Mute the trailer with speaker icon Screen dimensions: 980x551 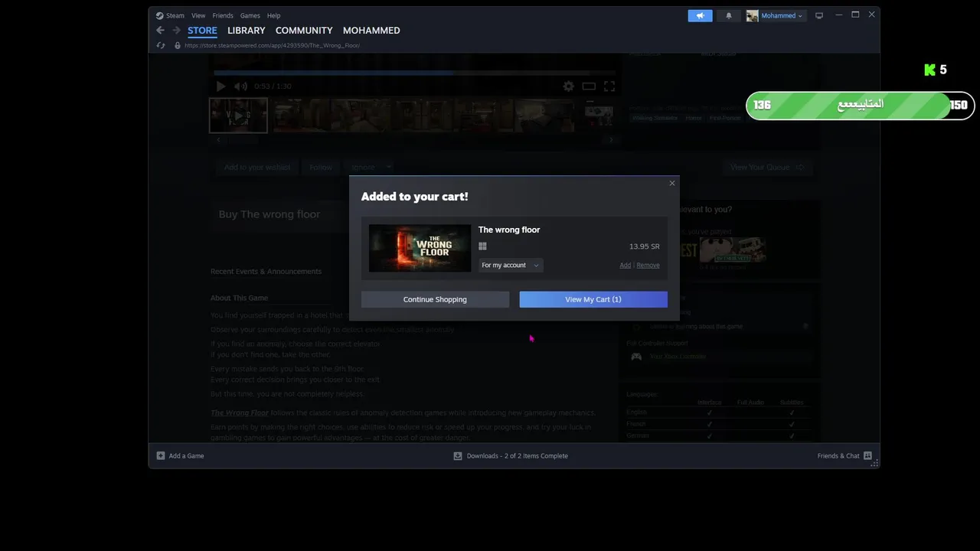click(240, 86)
